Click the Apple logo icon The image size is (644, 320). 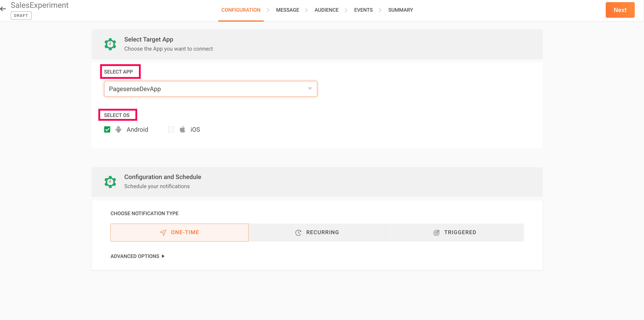pyautogui.click(x=182, y=129)
